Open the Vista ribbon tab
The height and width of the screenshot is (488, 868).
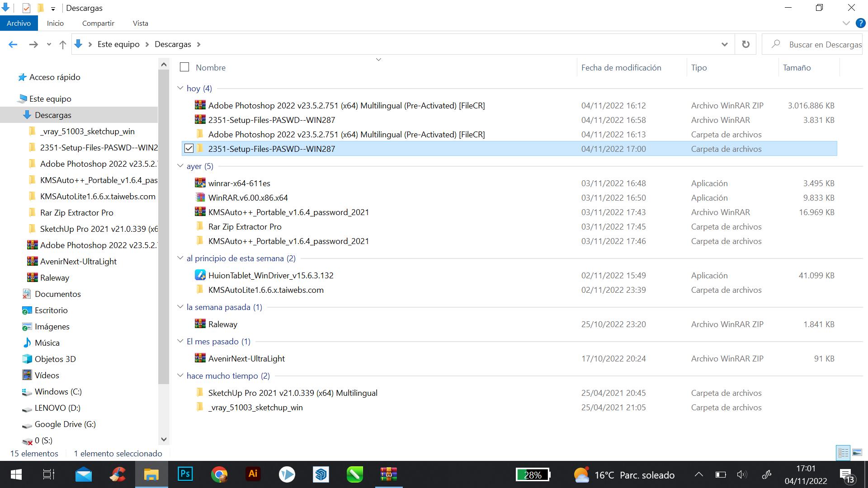pyautogui.click(x=140, y=23)
